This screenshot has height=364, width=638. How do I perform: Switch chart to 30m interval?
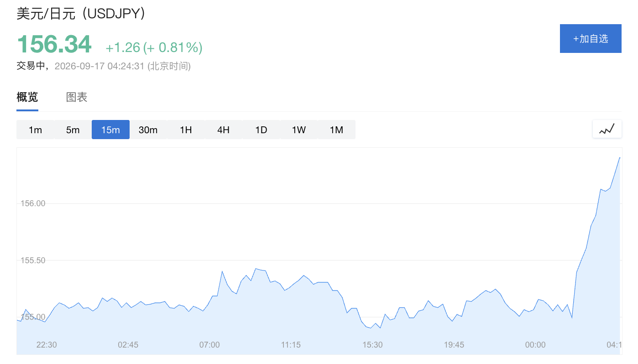[x=148, y=130]
